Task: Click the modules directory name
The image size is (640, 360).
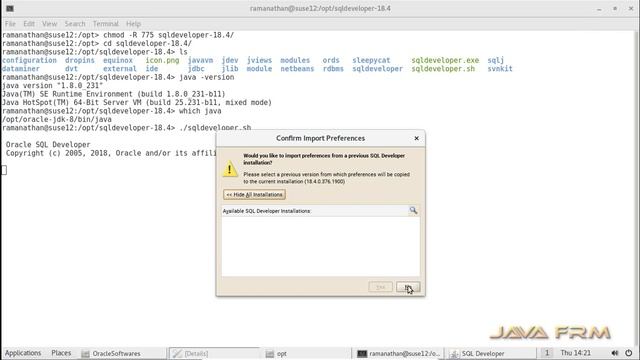Action: click(295, 60)
